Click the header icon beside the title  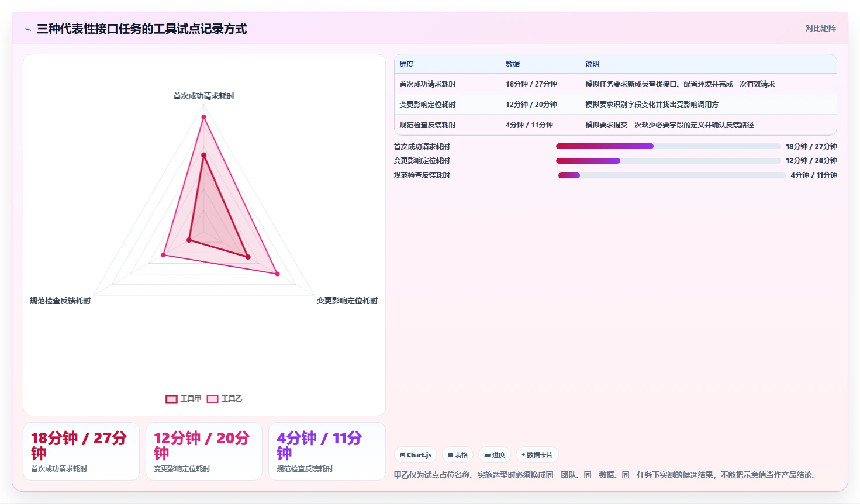[x=27, y=29]
